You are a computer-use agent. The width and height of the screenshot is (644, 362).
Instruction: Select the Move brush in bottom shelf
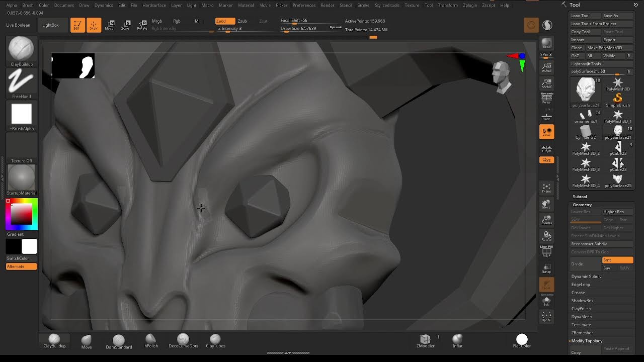[x=87, y=342]
